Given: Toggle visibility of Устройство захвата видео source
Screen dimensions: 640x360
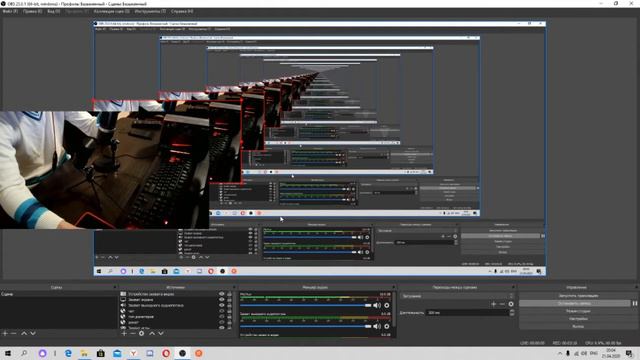Looking at the screenshot, I should coord(222,294).
